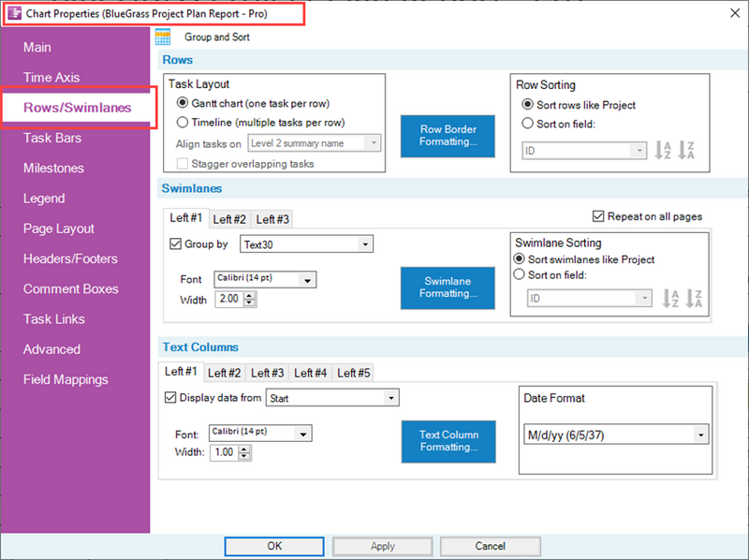Click Row Sorting descending Z-A icon
The height and width of the screenshot is (560, 749).
[x=686, y=151]
